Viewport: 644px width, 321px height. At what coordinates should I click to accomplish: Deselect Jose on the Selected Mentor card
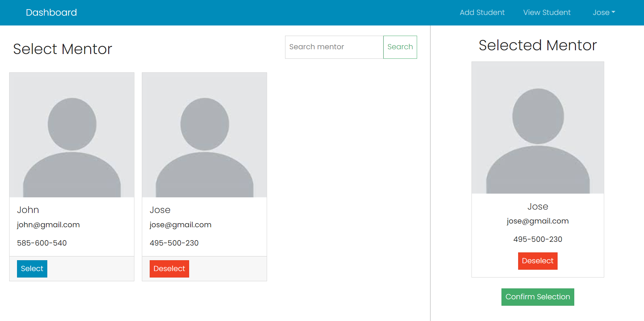(538, 261)
